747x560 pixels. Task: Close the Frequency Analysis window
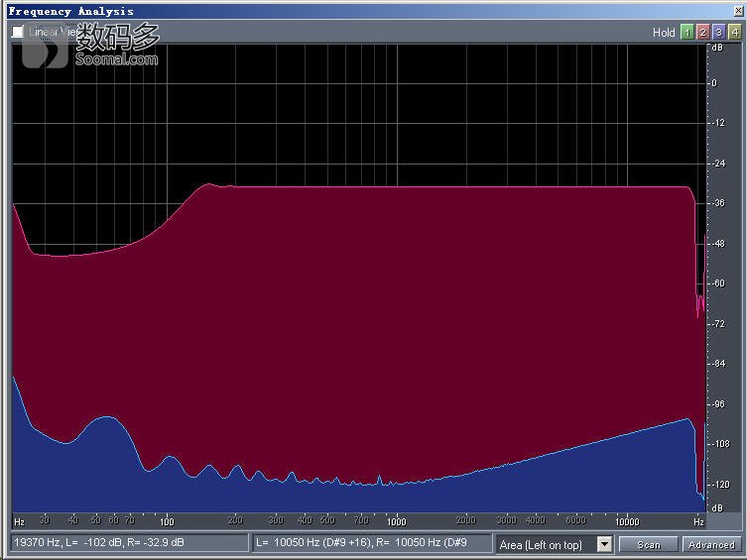pos(737,11)
